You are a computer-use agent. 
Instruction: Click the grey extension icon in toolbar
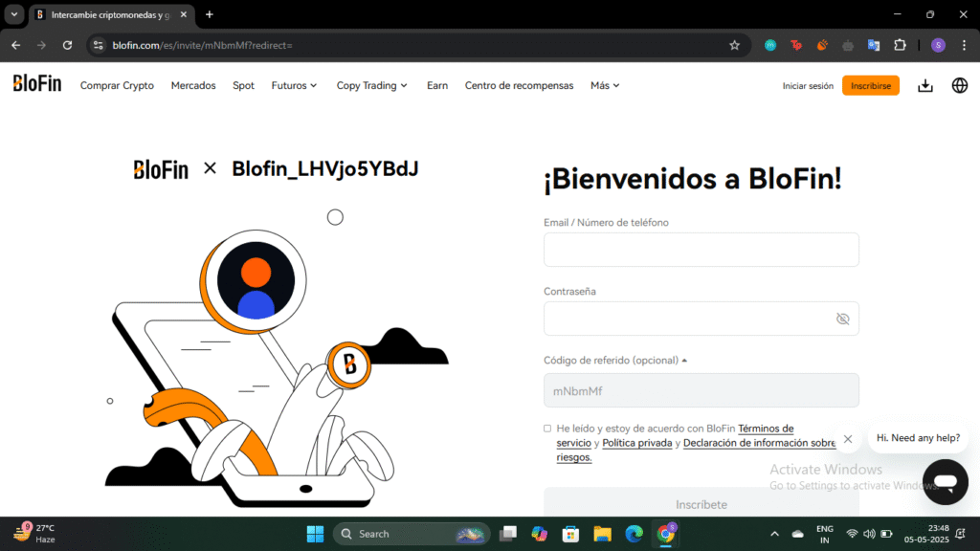[848, 45]
